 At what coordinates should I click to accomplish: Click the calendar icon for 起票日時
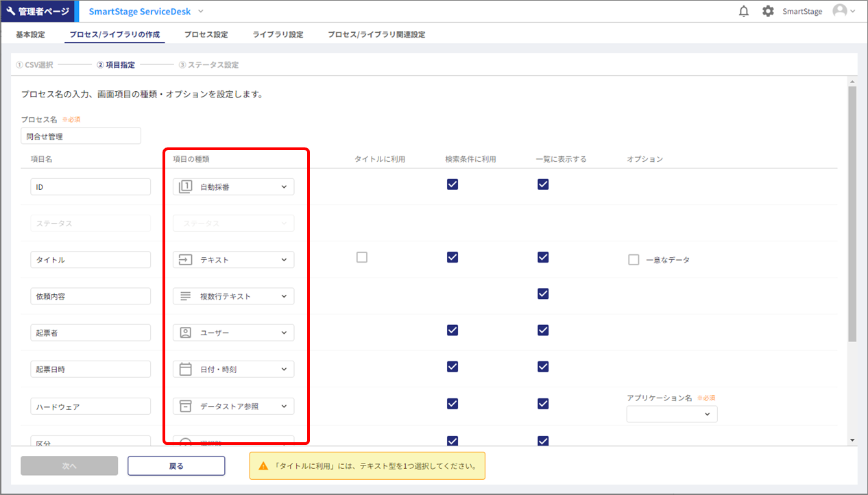185,370
